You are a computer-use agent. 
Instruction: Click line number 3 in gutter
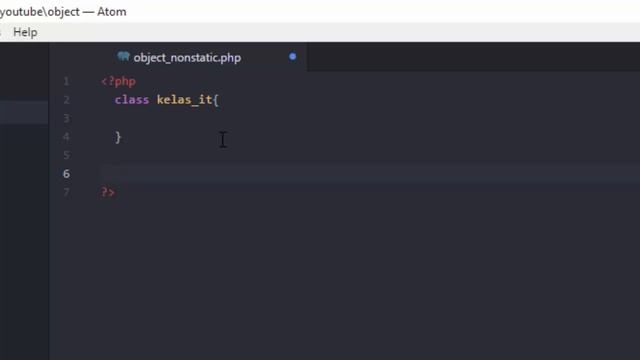point(66,118)
